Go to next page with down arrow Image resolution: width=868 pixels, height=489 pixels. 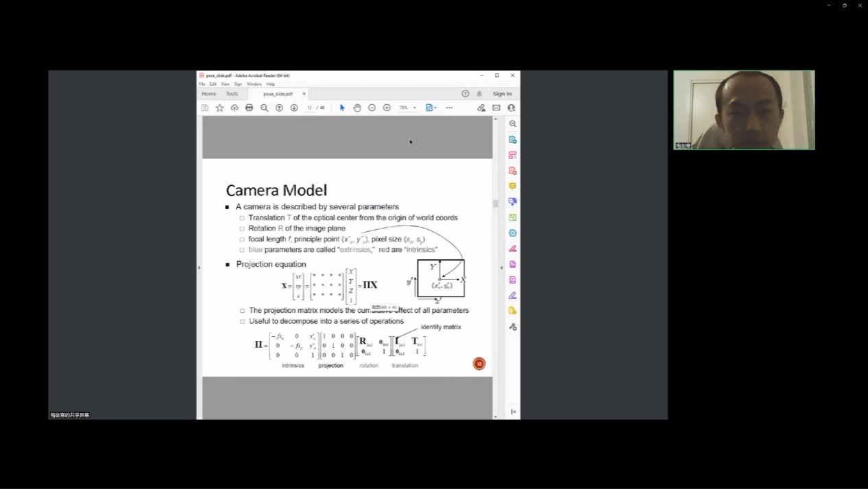294,108
